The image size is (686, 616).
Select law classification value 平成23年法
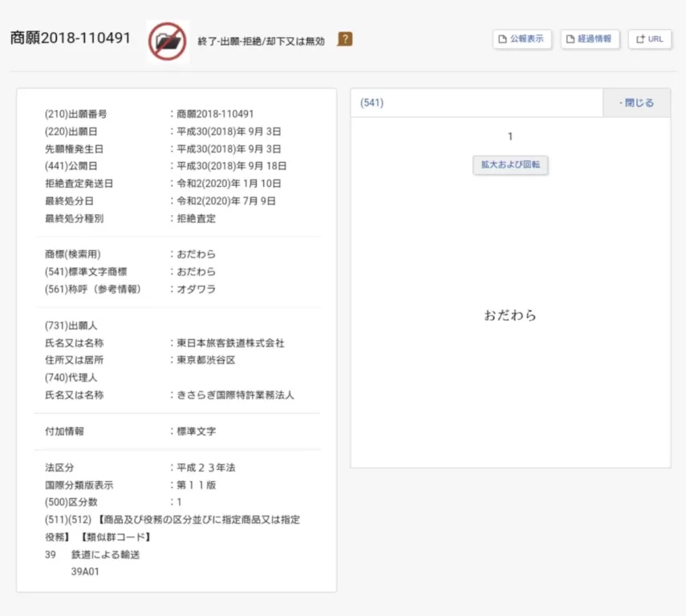[x=206, y=468]
